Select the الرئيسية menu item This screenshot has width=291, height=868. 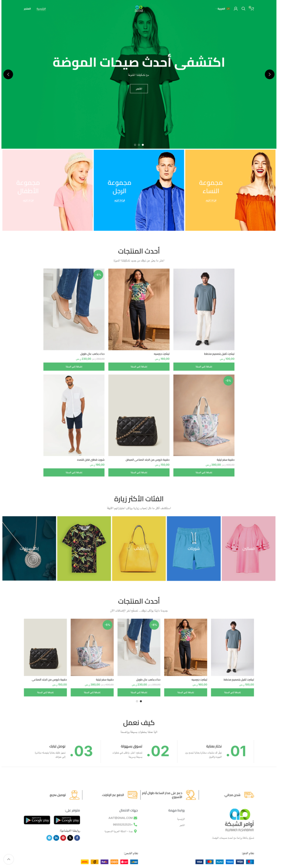41,9
